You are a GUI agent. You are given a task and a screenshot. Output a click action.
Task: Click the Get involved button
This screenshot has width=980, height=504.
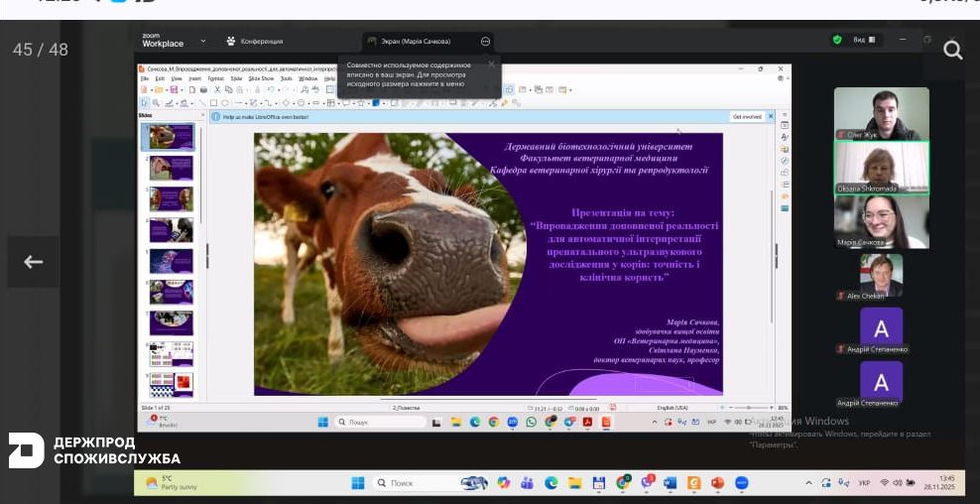pos(747,116)
